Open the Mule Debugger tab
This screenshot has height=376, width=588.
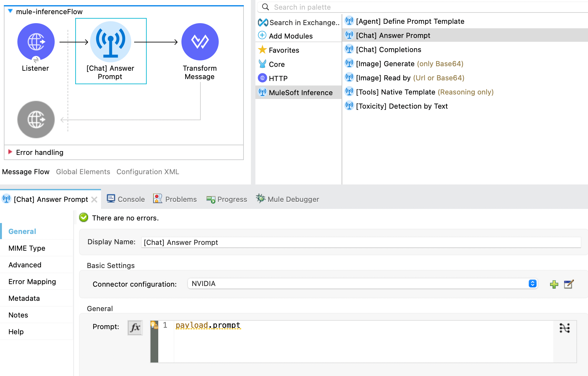pos(288,199)
